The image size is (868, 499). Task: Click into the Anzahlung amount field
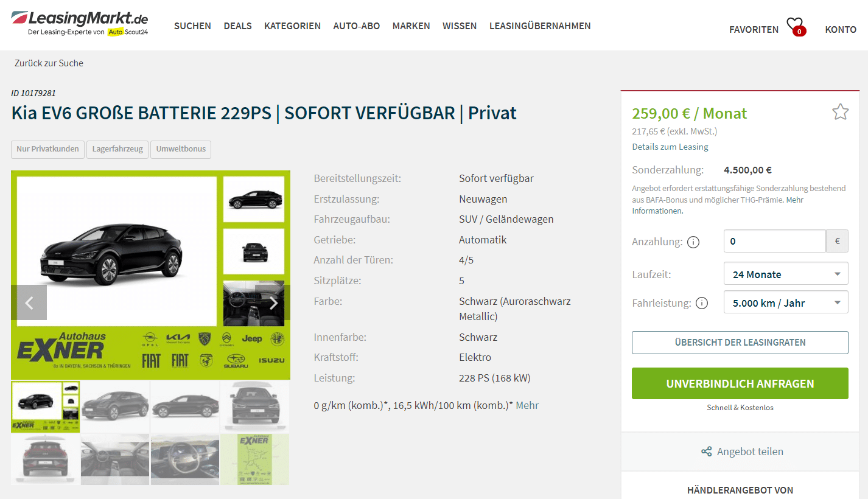[x=774, y=241]
